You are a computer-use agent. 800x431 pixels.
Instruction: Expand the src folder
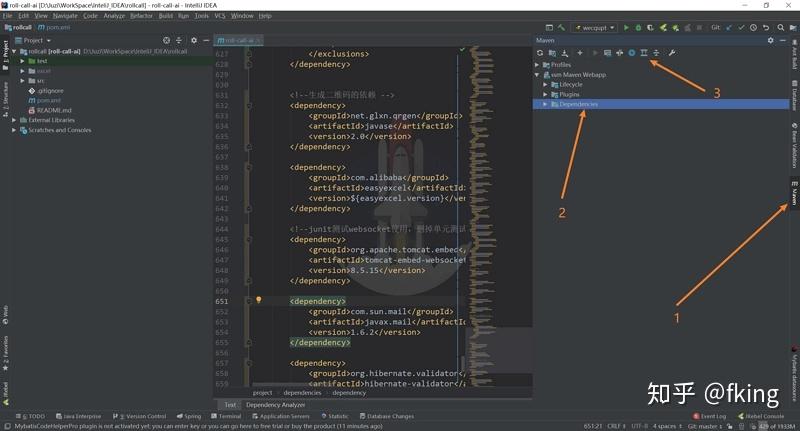coord(22,81)
